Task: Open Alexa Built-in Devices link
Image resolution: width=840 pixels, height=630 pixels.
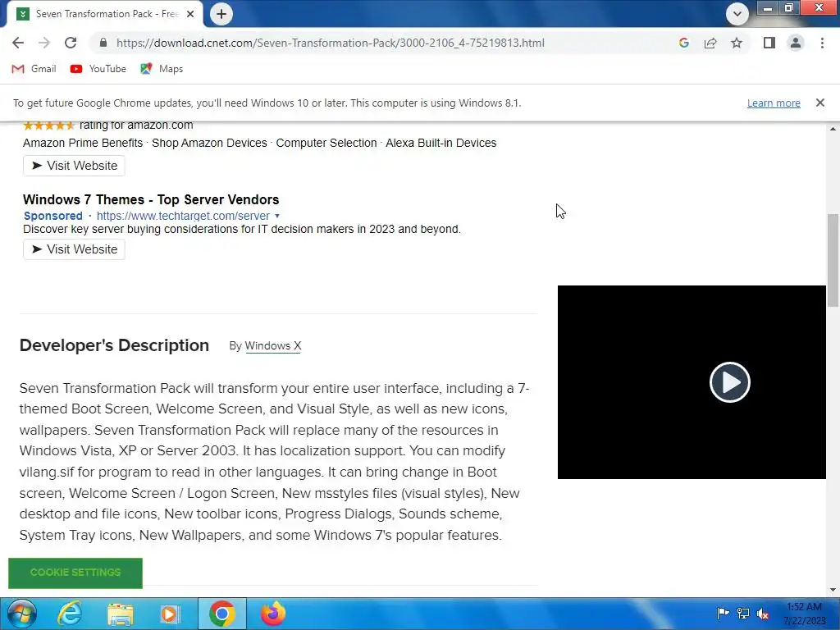Action: point(441,143)
